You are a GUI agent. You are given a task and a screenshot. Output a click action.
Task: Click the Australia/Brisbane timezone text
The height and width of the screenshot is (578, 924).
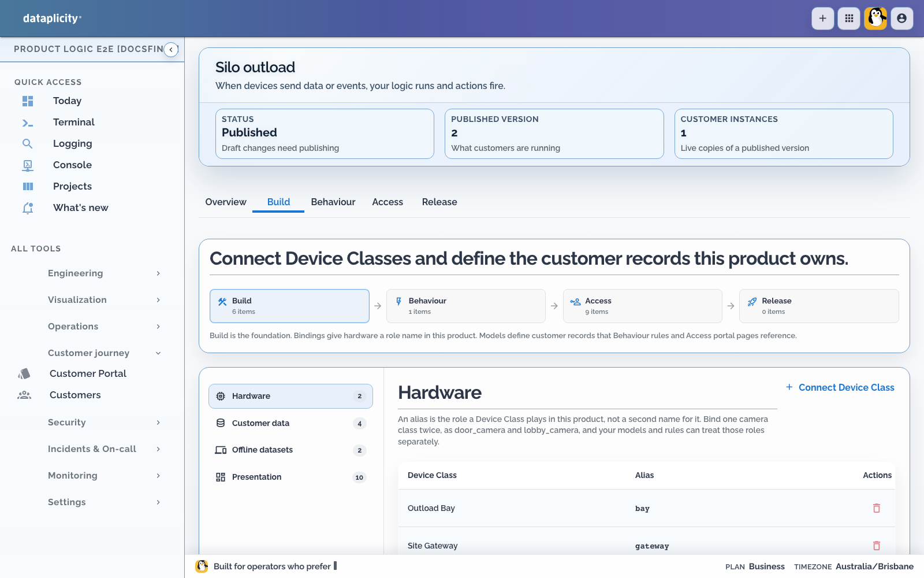pos(874,566)
